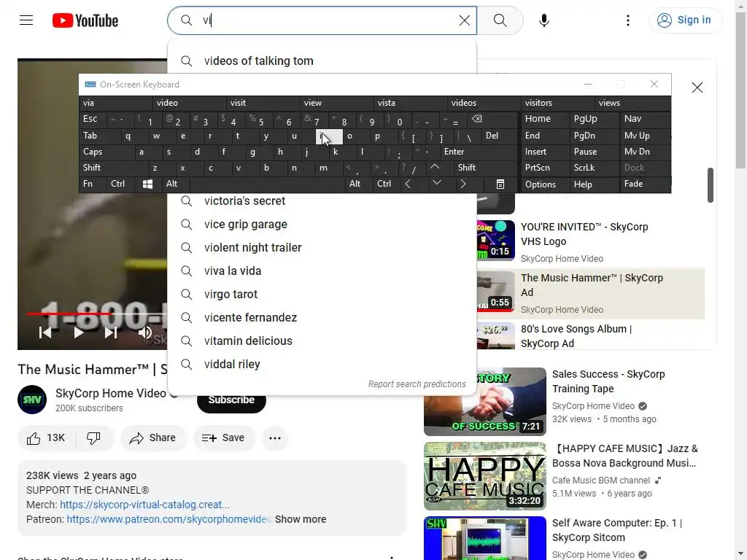Open more actions ellipsis under video

click(275, 437)
